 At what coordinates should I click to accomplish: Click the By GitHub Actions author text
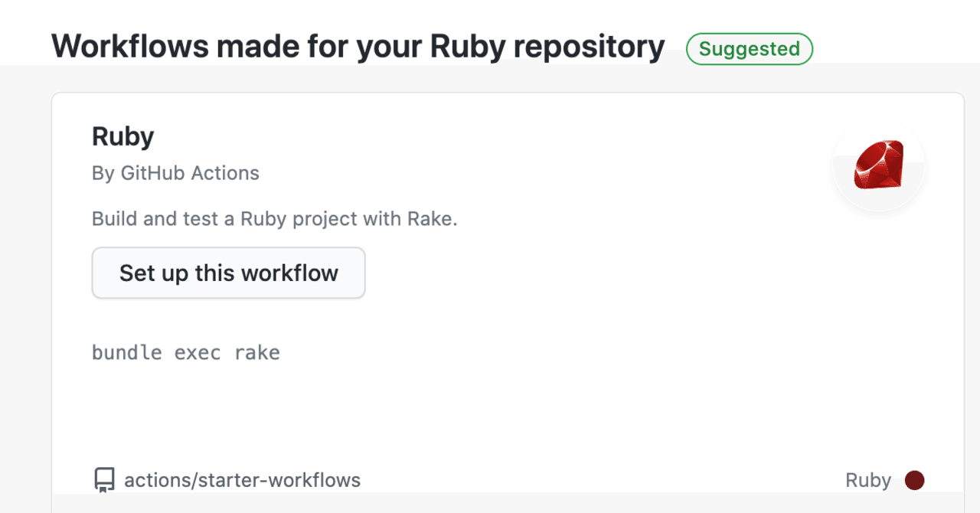(x=175, y=173)
